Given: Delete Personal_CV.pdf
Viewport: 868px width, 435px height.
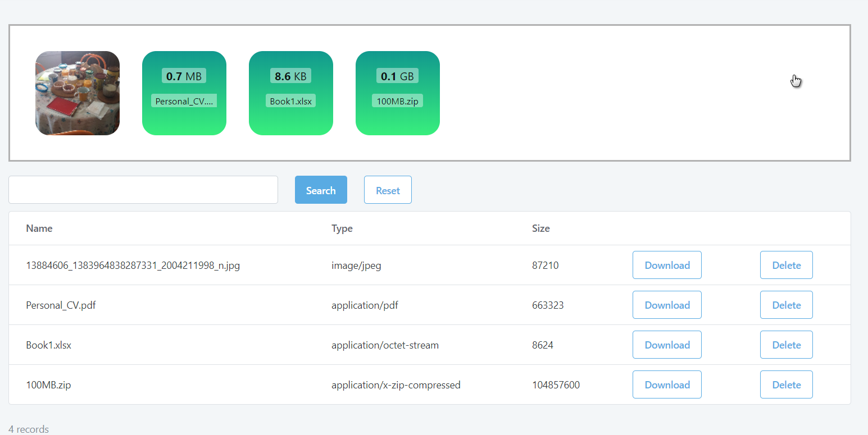Looking at the screenshot, I should [787, 305].
